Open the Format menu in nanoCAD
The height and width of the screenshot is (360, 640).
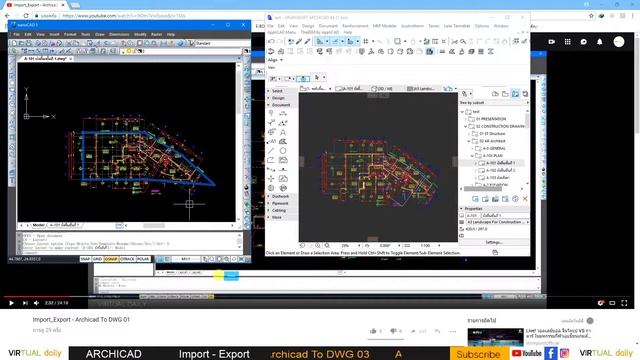70,35
